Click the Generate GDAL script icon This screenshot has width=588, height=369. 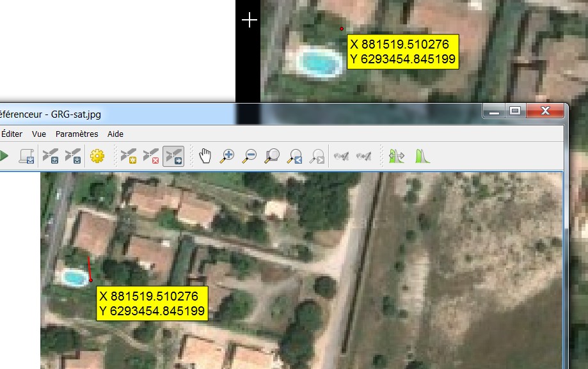[27, 156]
